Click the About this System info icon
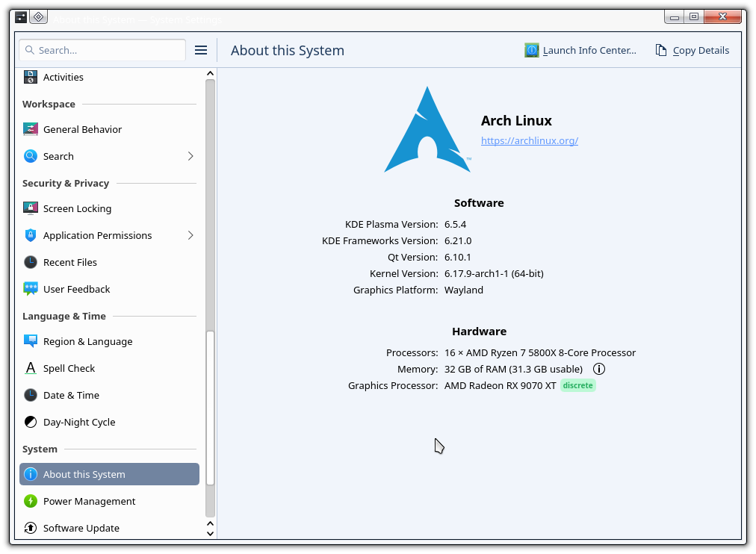This screenshot has height=554, width=756. point(31,474)
